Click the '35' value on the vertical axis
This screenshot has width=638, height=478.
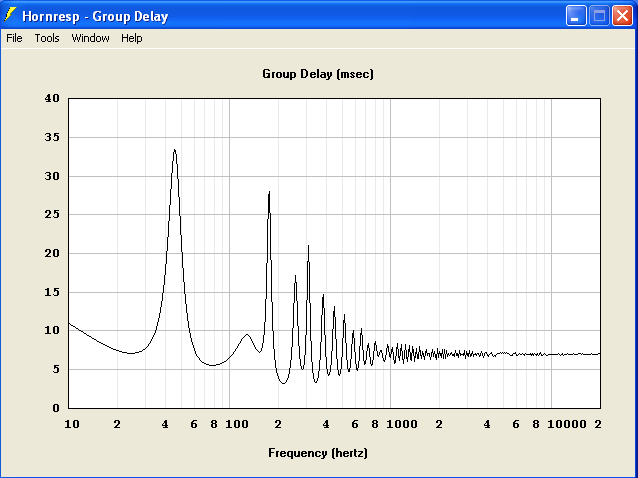coord(52,137)
